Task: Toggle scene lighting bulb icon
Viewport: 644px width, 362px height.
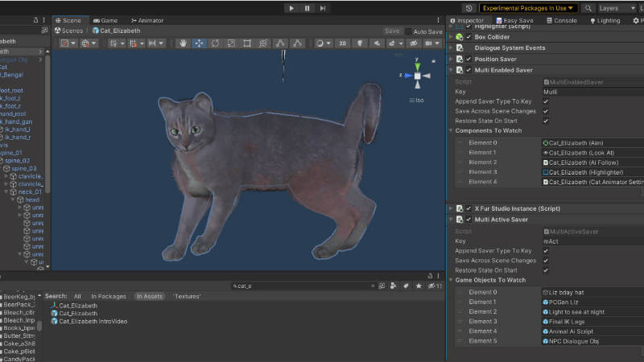Action: (360, 43)
